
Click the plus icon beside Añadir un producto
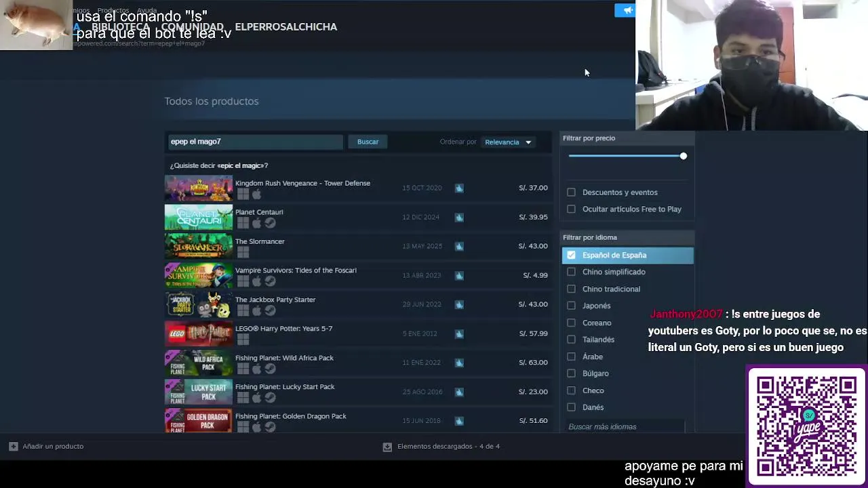13,446
